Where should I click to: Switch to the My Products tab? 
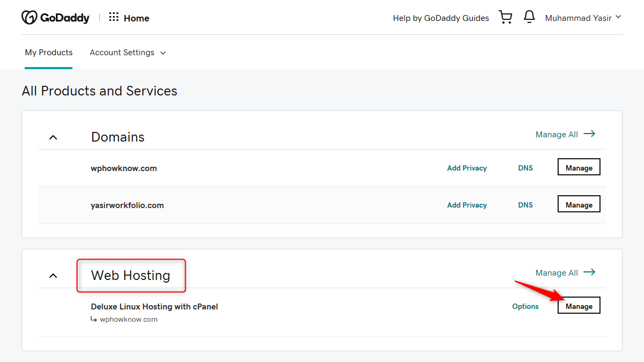click(49, 53)
